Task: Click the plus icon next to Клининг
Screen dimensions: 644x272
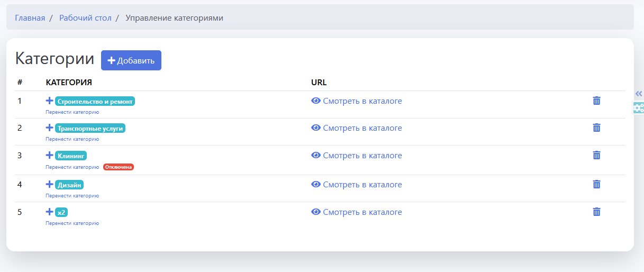Action: (x=50, y=156)
